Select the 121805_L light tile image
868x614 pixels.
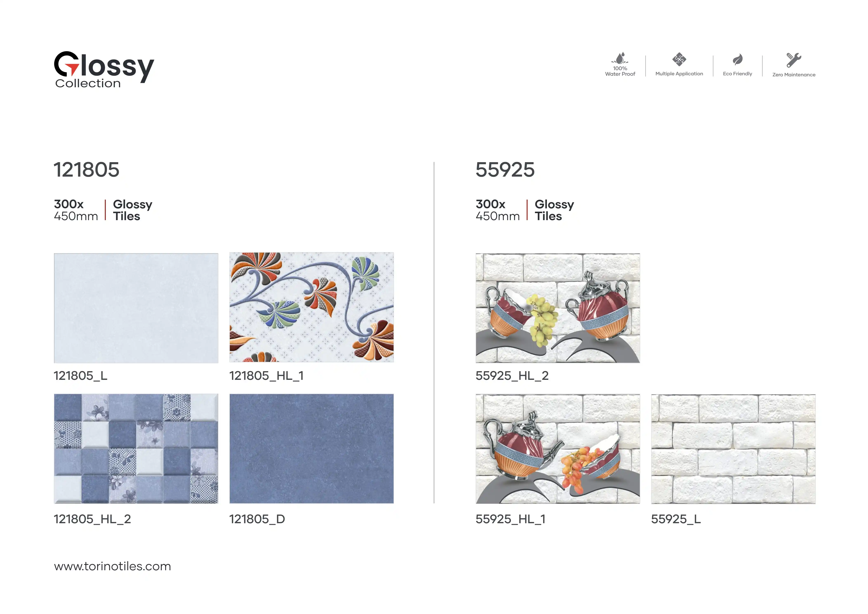136,308
